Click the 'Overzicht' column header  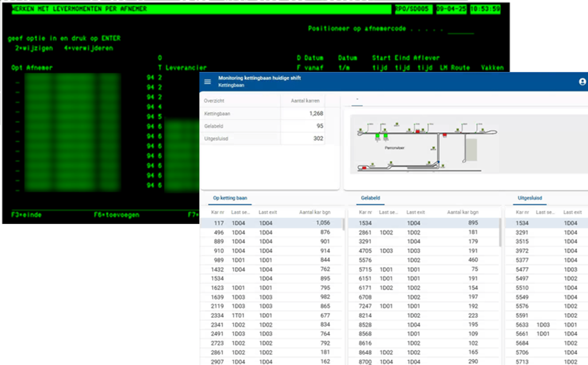[214, 101]
